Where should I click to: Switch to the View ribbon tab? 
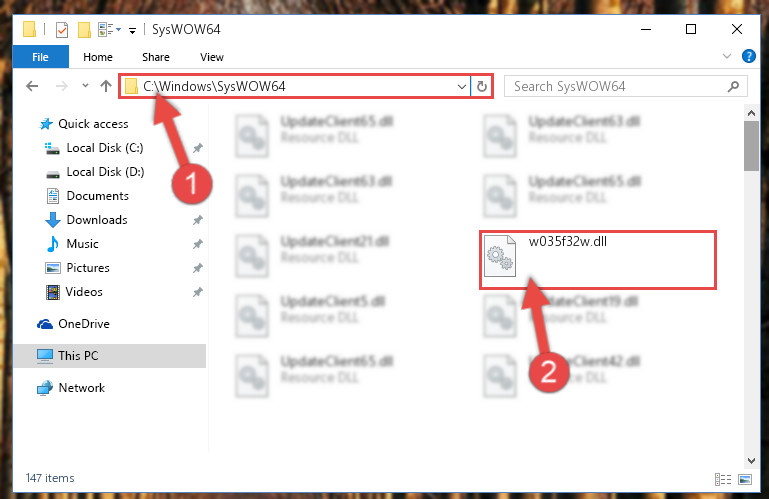(212, 57)
